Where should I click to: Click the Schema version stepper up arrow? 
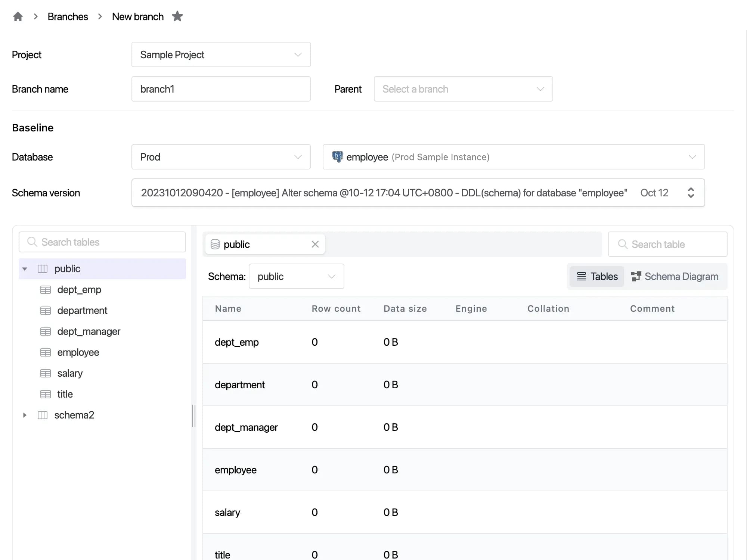(691, 189)
